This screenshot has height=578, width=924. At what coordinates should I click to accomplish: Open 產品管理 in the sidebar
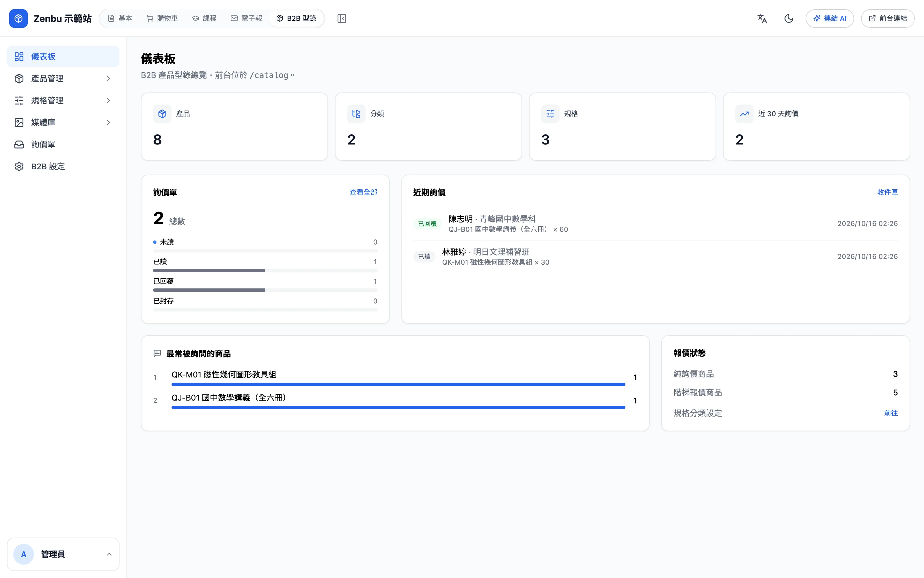pos(63,78)
